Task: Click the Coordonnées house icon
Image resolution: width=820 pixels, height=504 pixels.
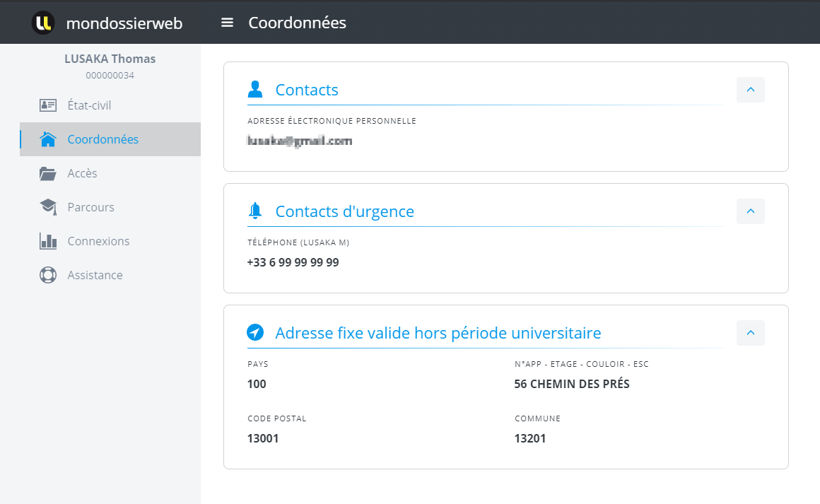Action: pyautogui.click(x=48, y=139)
